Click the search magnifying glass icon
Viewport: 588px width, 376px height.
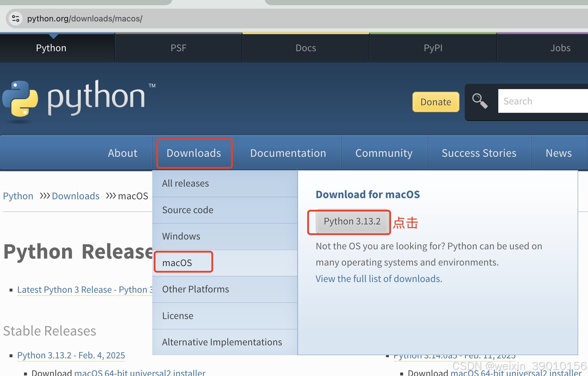pos(479,101)
